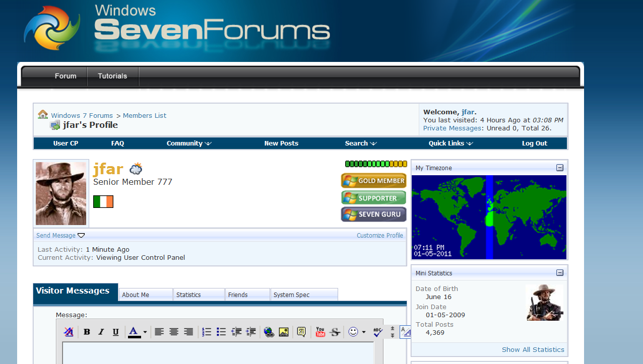643x364 pixels.
Task: Click the smiley face icon
Action: coord(353,332)
